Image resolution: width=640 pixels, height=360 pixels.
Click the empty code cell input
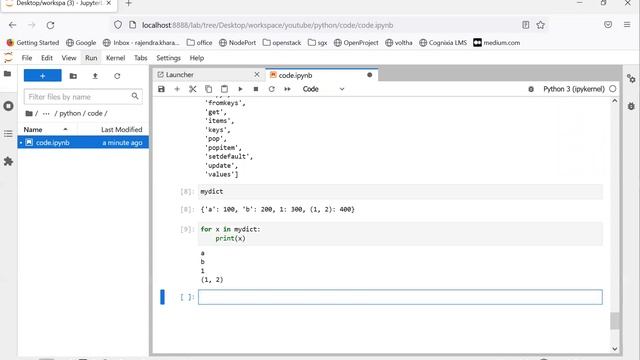point(400,297)
